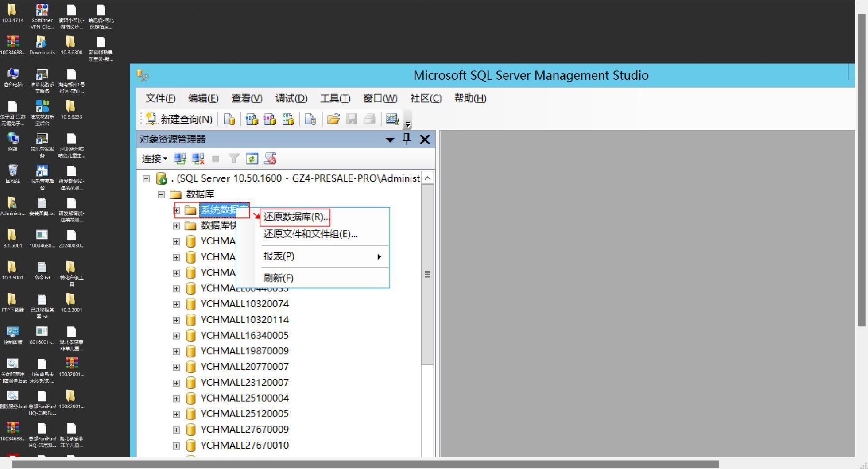Open the 社区(C) menu
868x469 pixels.
coord(426,98)
